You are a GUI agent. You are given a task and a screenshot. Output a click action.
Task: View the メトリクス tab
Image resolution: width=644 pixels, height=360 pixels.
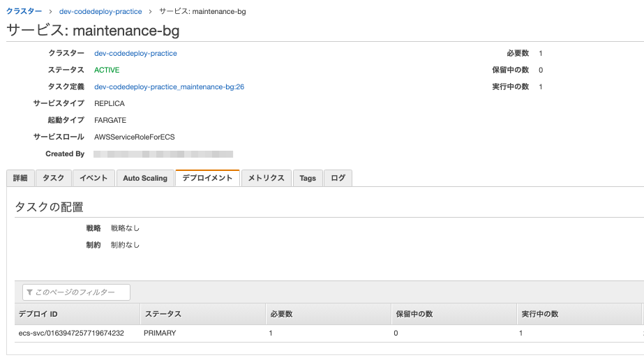pyautogui.click(x=267, y=178)
